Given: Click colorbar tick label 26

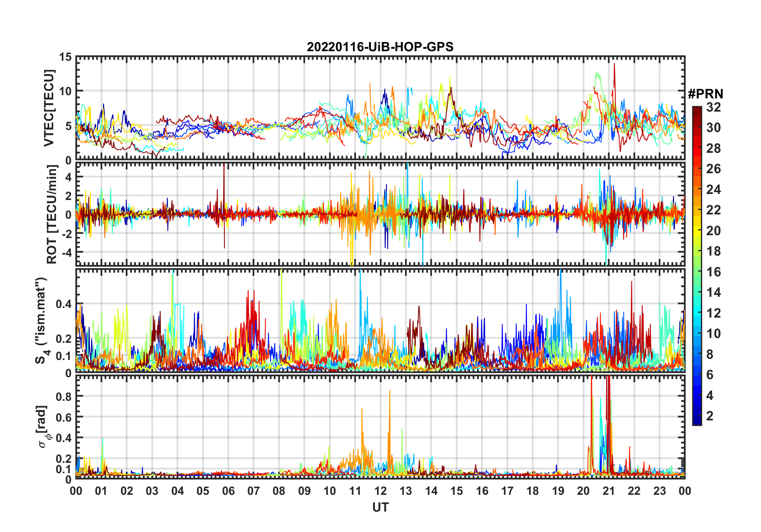Looking at the screenshot, I should [713, 169].
